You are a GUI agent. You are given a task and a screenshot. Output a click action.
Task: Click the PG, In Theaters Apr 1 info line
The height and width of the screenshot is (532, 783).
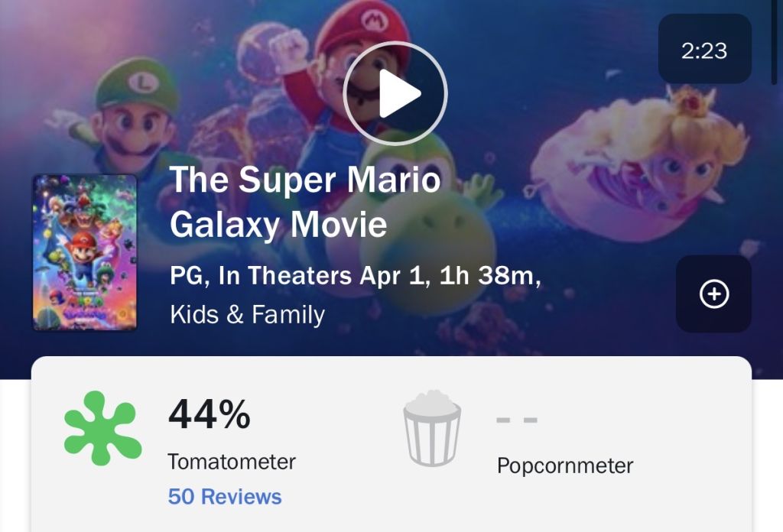pyautogui.click(x=356, y=276)
